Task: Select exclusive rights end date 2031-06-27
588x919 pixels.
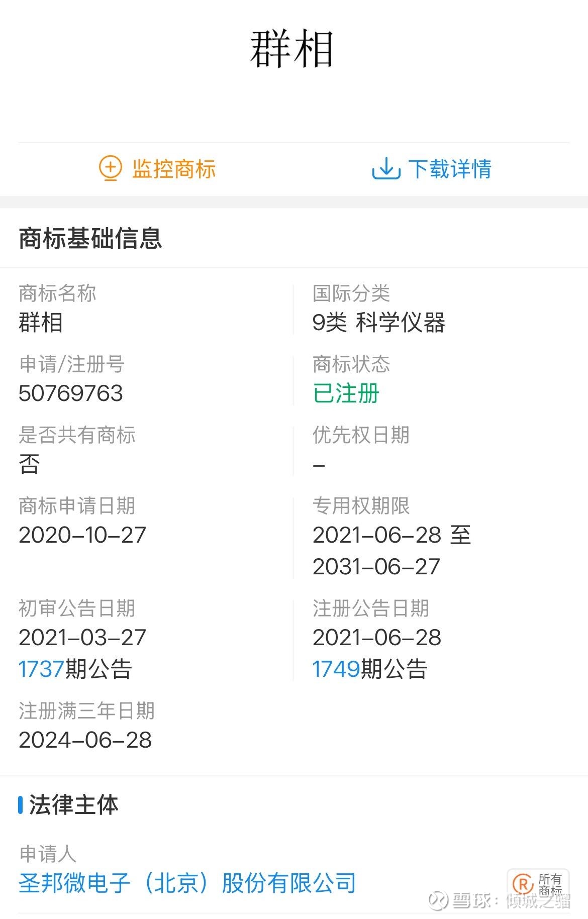Action: (376, 567)
